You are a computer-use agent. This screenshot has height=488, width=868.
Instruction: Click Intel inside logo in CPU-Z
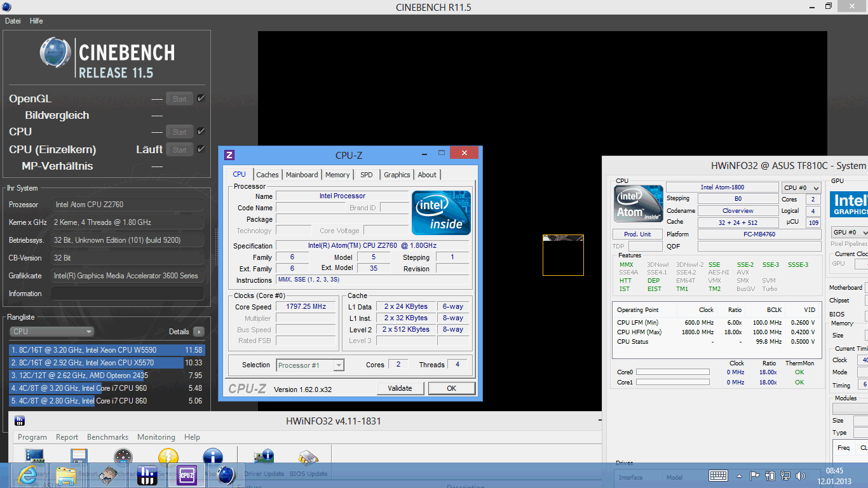pos(441,213)
